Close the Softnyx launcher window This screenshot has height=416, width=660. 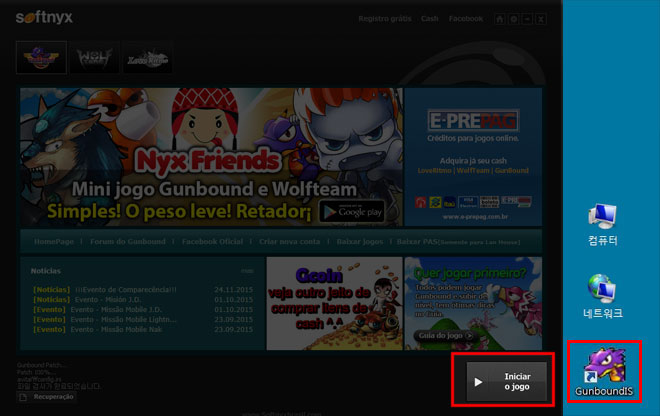541,19
